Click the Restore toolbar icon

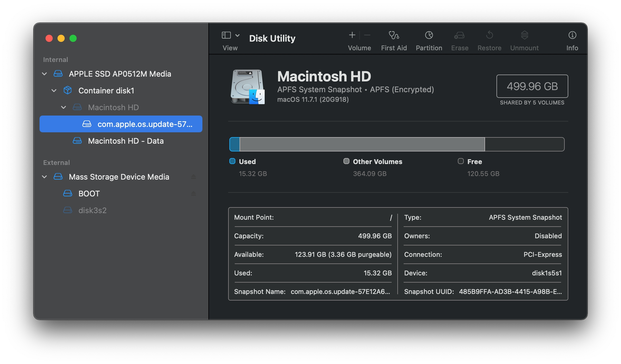tap(489, 35)
